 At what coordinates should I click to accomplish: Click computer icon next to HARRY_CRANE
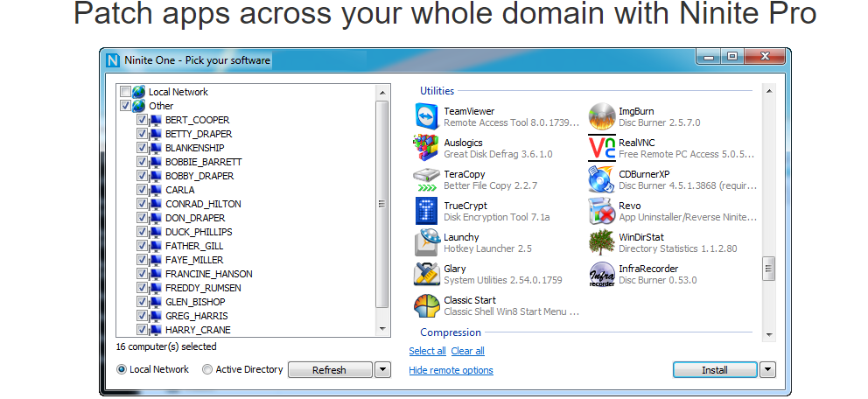point(156,330)
